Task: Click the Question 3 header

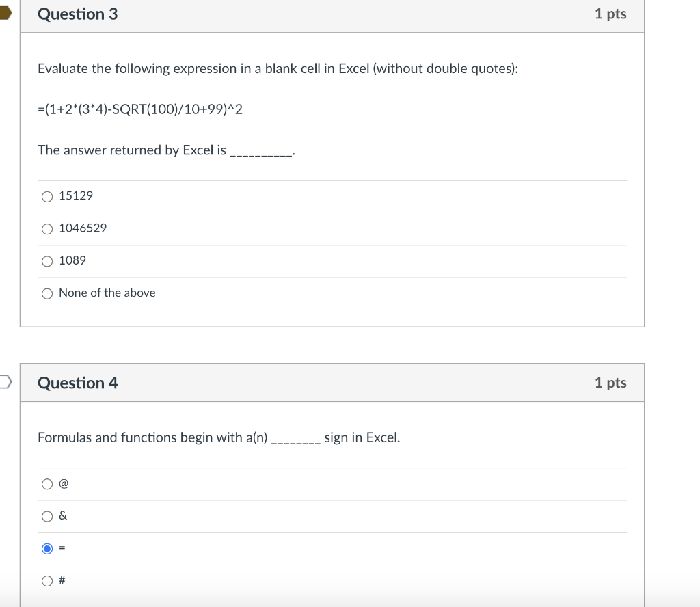Action: tap(78, 14)
